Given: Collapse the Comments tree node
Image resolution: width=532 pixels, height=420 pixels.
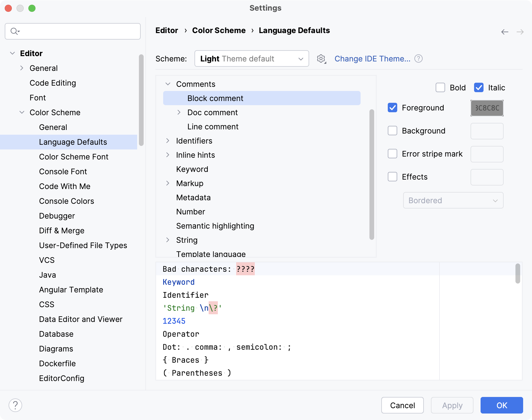Looking at the screenshot, I should point(168,84).
